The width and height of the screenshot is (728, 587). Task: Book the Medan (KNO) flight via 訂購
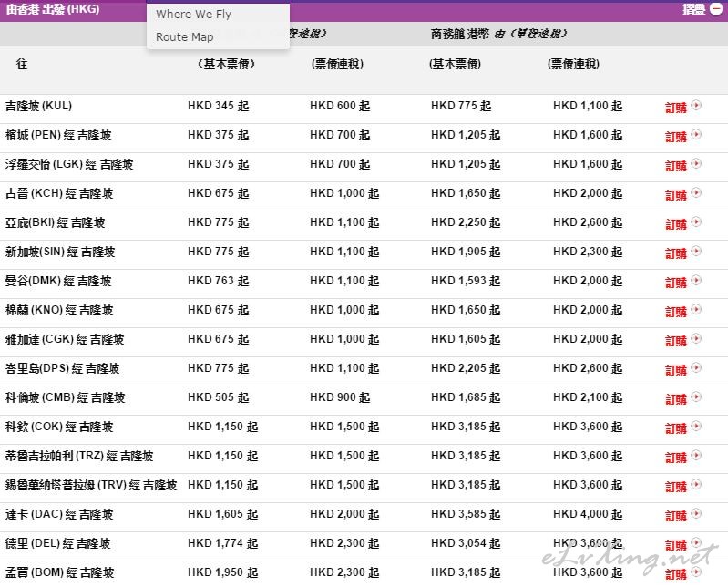click(x=675, y=312)
